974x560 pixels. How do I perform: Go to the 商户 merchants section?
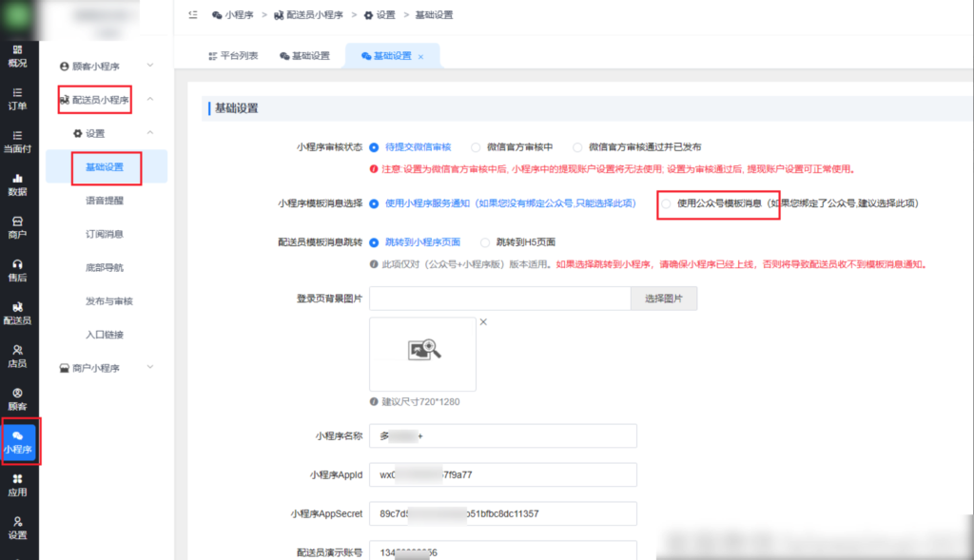(x=17, y=228)
